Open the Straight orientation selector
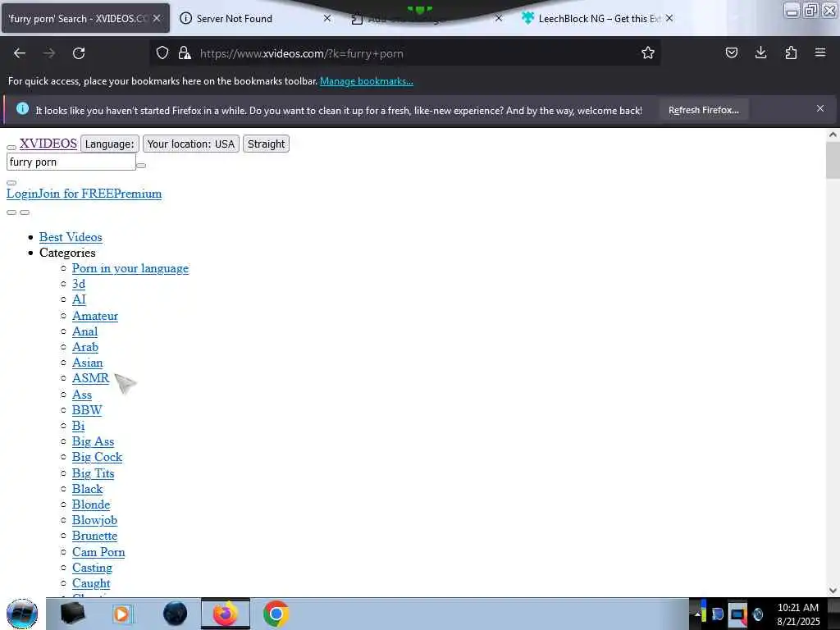Viewport: 840px width, 630px height. click(267, 144)
